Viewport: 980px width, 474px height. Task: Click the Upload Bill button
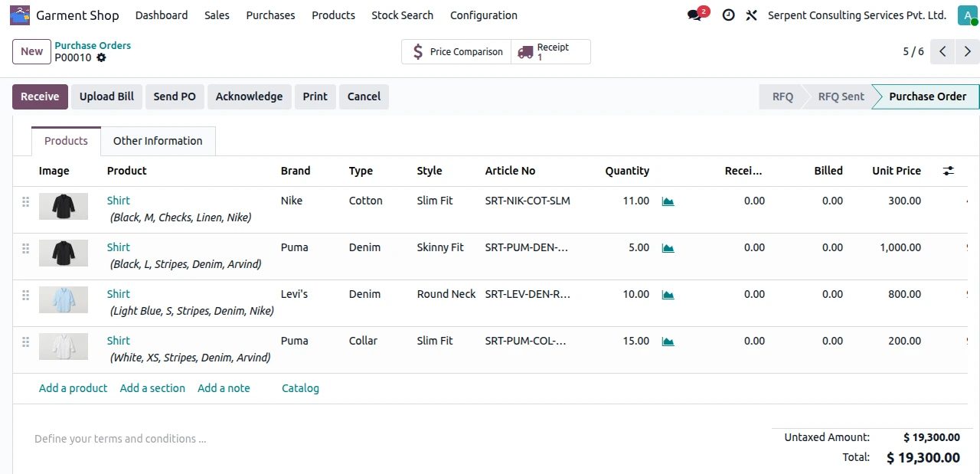pyautogui.click(x=106, y=96)
